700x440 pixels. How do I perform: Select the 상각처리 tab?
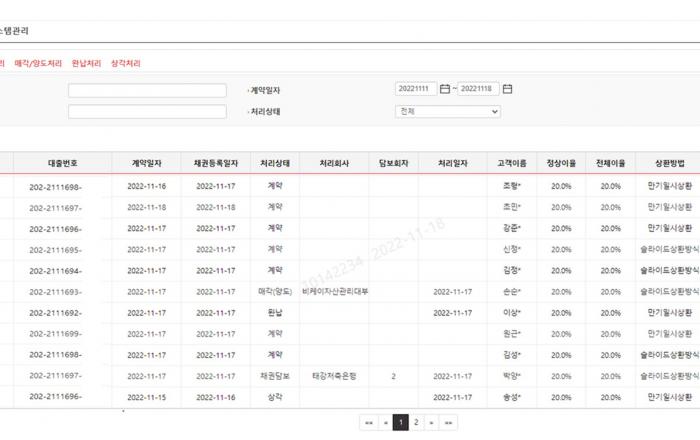point(126,63)
